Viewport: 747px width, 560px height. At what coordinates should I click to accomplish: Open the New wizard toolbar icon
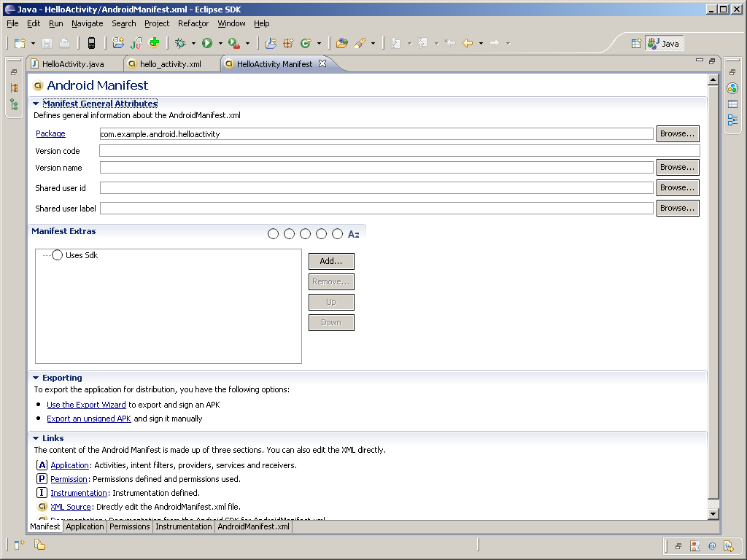20,43
